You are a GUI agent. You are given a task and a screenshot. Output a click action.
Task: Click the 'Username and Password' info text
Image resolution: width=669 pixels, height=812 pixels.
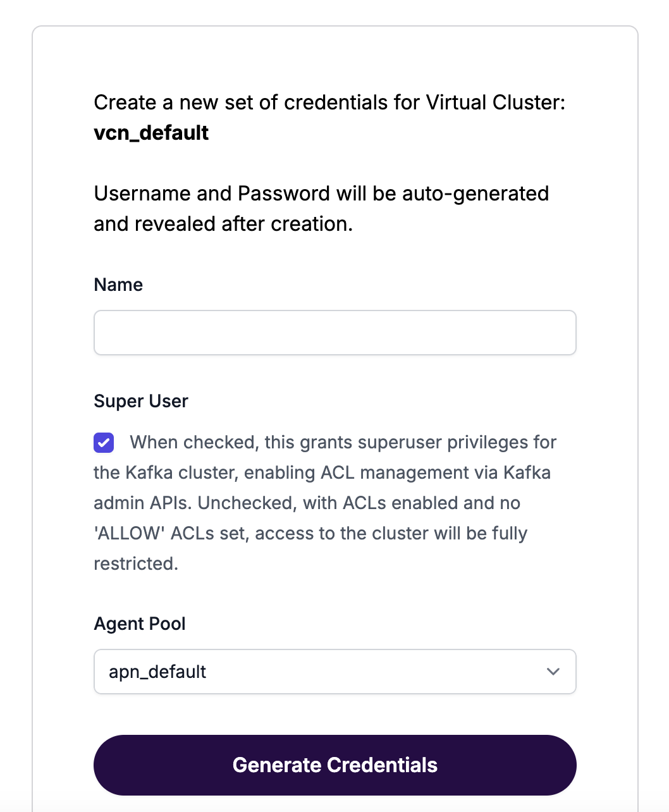point(321,194)
